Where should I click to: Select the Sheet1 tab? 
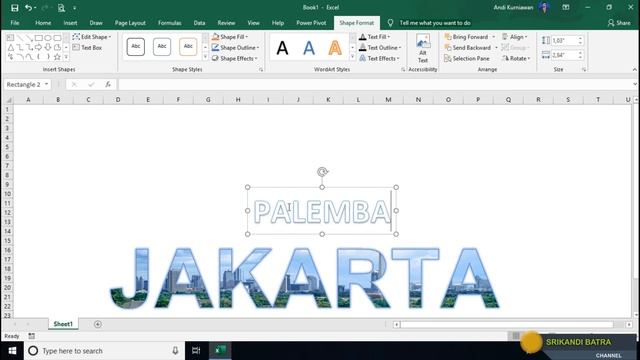[x=63, y=324]
